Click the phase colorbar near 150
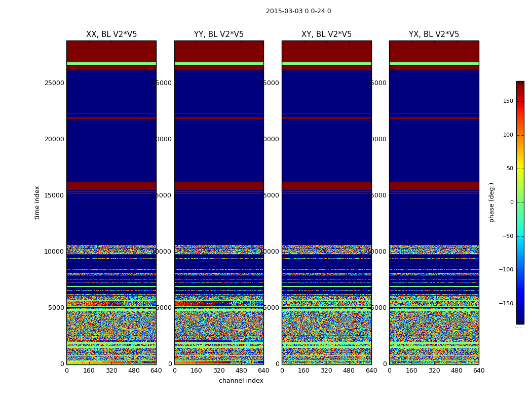532x405 pixels. [x=520, y=101]
